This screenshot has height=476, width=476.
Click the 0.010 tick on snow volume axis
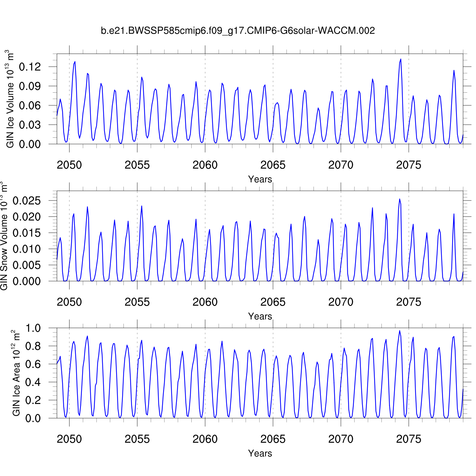(x=27, y=249)
